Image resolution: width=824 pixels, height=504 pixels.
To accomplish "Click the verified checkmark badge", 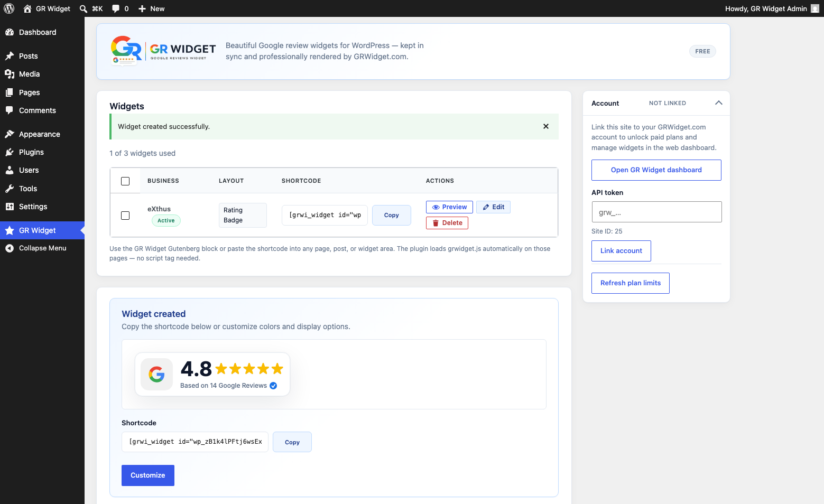I will point(273,386).
